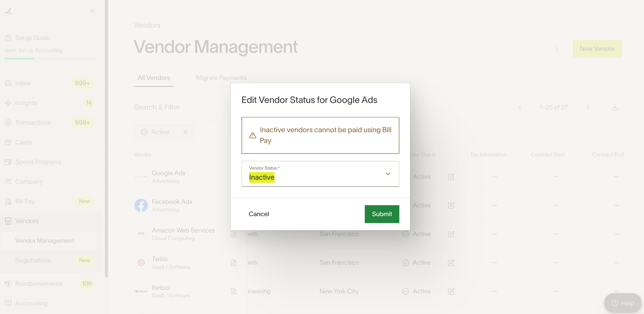Screen dimensions: 644x314
Task: Remove the Active filter chip
Action: pos(186,132)
